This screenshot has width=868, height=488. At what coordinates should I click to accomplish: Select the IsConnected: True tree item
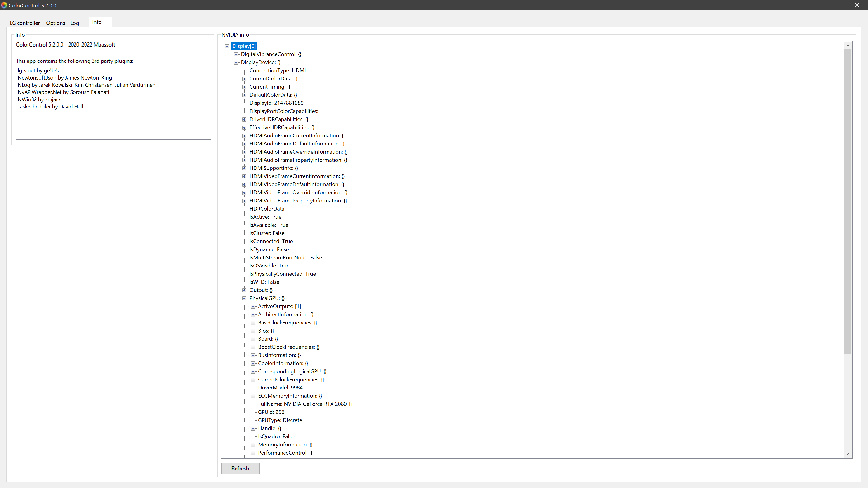(x=271, y=241)
